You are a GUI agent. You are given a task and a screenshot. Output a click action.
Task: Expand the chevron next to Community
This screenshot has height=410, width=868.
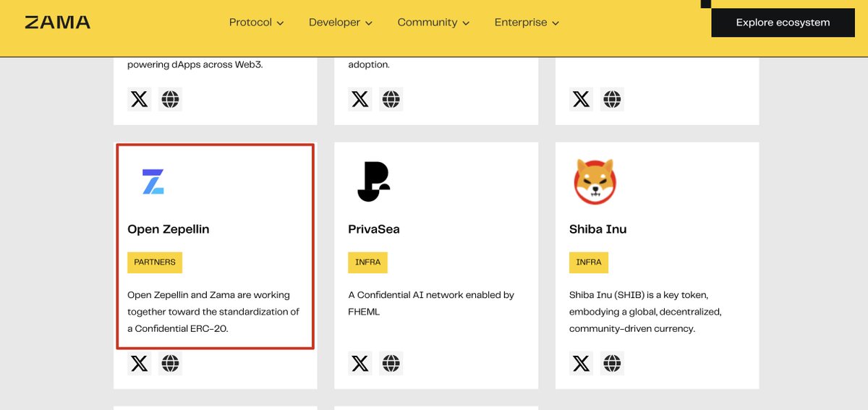pyautogui.click(x=466, y=23)
